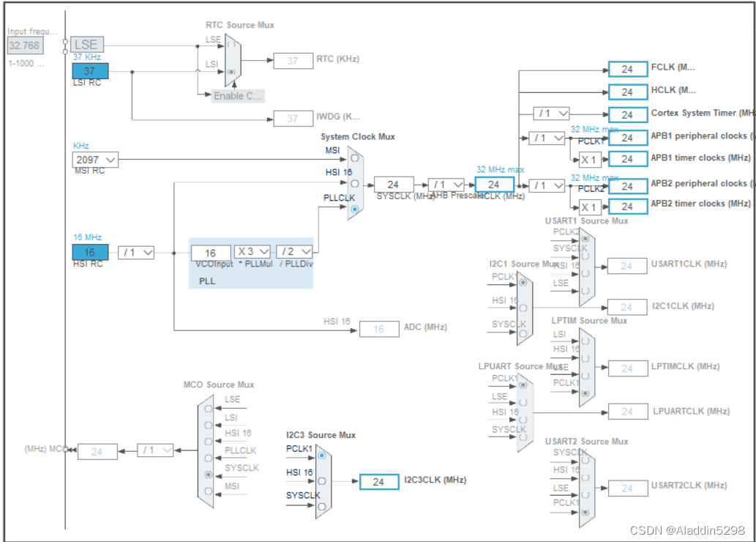Click the APB2 timer clocks 24 field
Screen dimensions: 756x542
pos(628,207)
